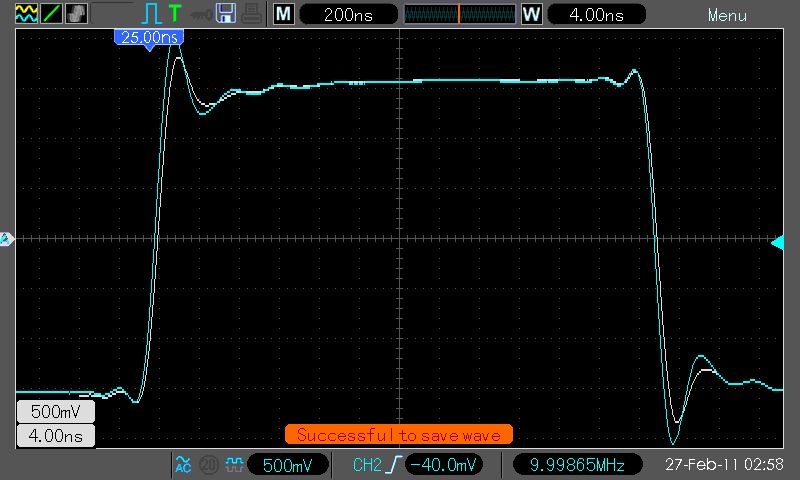Click the 200ns main timebase value

348,14
